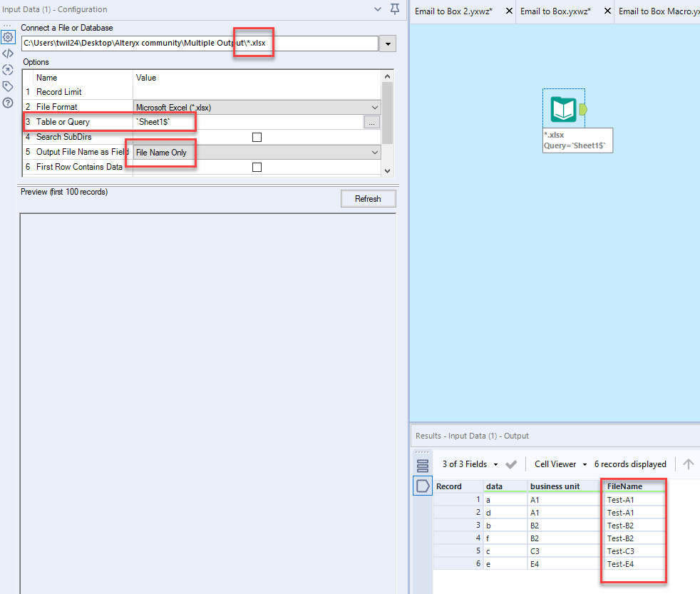The image size is (700, 594).
Task: Click the options list scrollbar thumb
Action: coord(388,113)
